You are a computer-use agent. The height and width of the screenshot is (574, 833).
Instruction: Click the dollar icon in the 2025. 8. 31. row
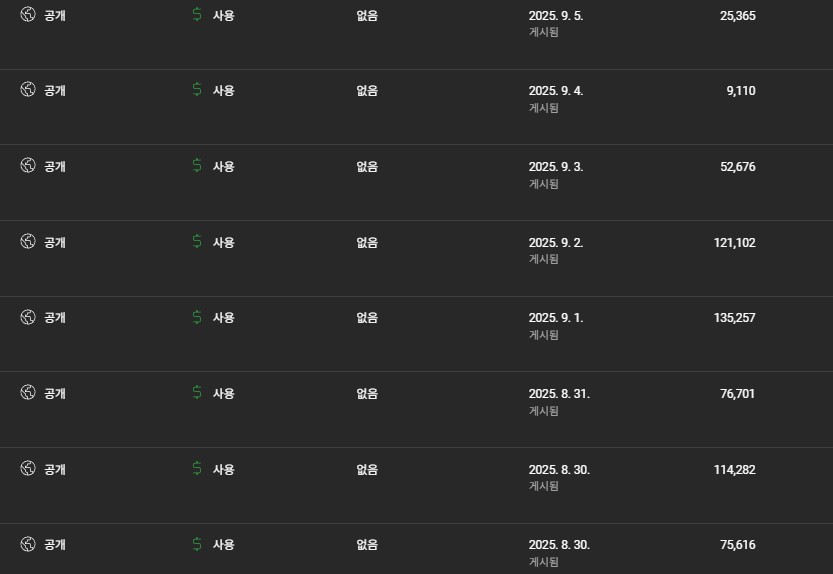(197, 393)
